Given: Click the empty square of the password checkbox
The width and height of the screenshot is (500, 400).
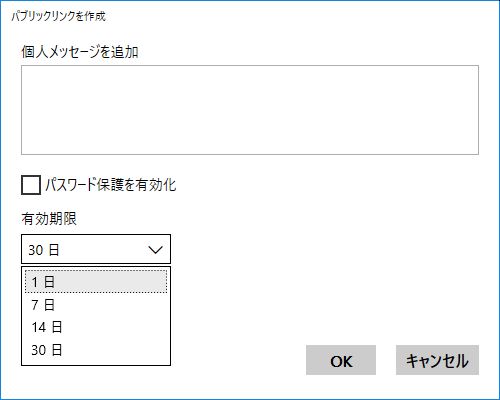Looking at the screenshot, I should pos(31,185).
